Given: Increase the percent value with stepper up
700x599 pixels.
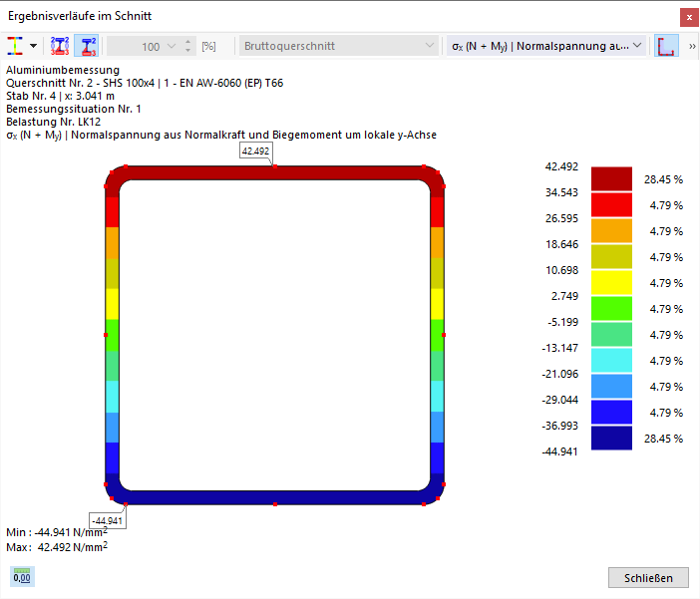Looking at the screenshot, I should tap(187, 42).
